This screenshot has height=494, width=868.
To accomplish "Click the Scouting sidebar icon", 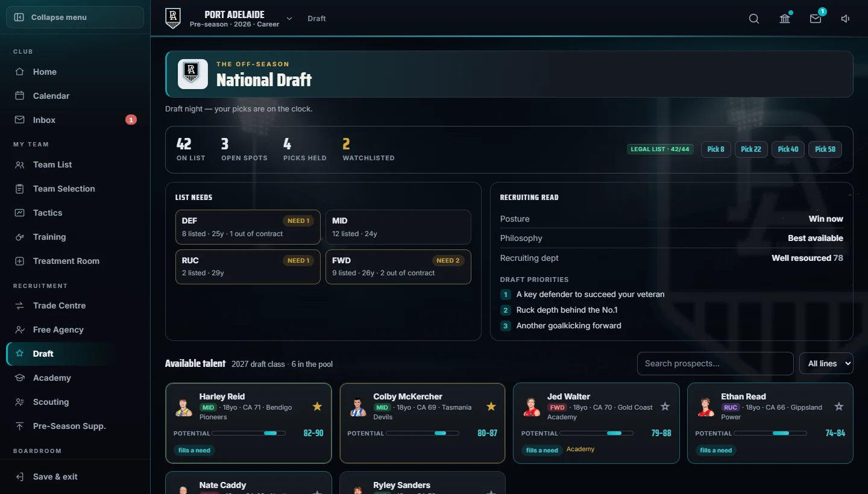I will pyautogui.click(x=20, y=402).
